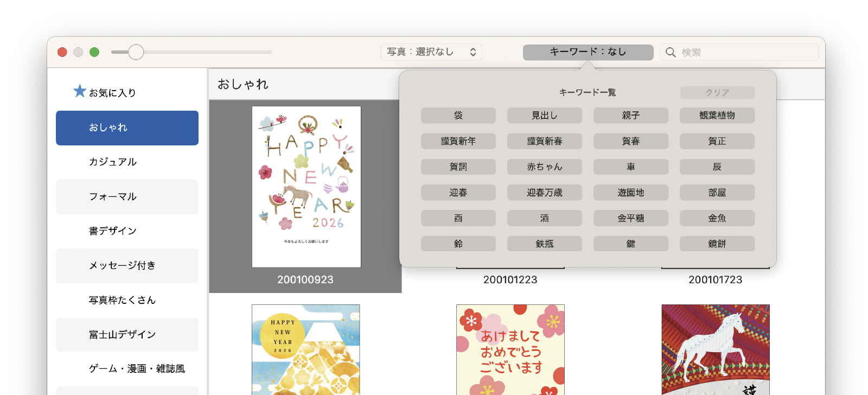Select the 謹賀新春 keyword
Screen dimensions: 868x395
point(545,141)
